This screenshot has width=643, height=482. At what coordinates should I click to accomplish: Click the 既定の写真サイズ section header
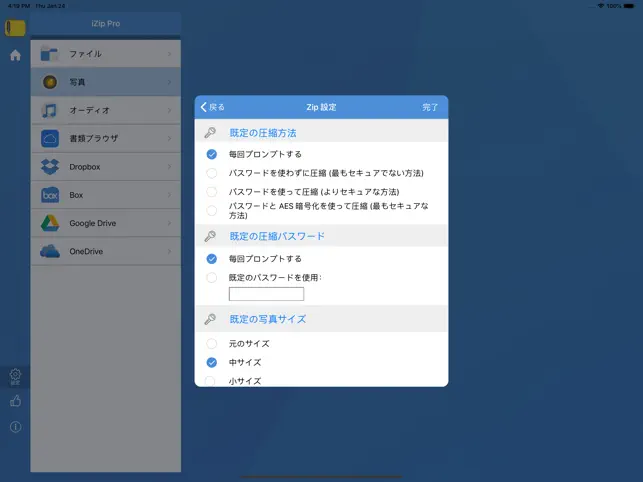point(268,319)
